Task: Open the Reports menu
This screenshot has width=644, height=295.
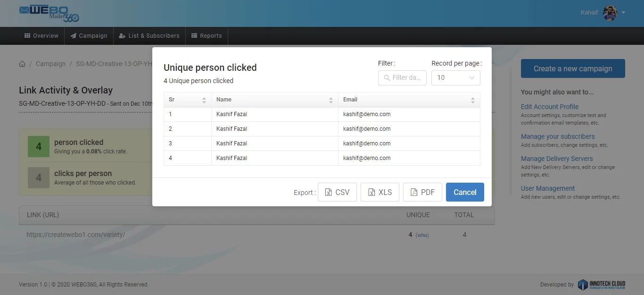Action: click(206, 36)
